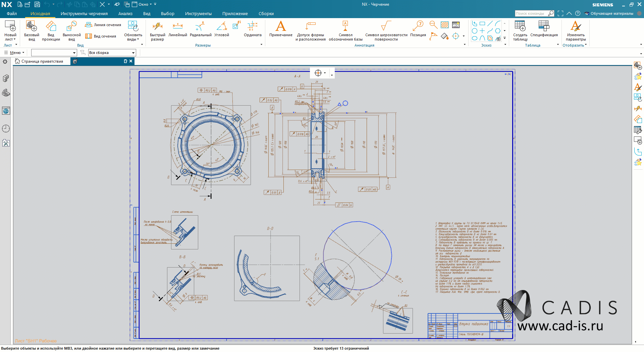Expand the Вид group options arrow
The height and width of the screenshot is (352, 644).
coord(142,45)
